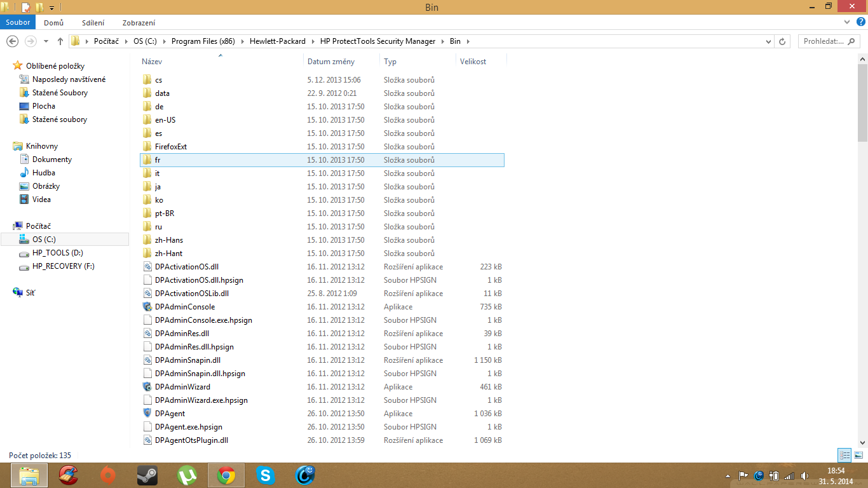The height and width of the screenshot is (488, 868).
Task: Navigate to HP ProtectTools Security Manager breadcrumb
Action: point(377,41)
